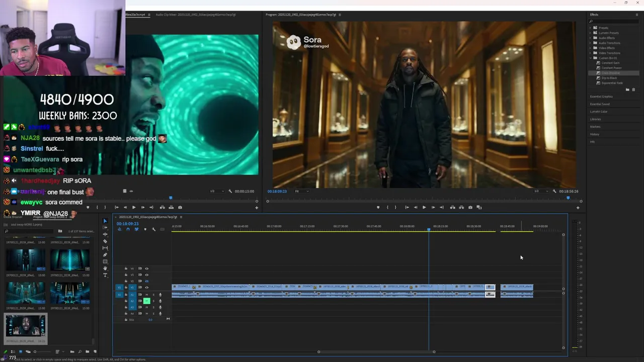Click timeline horizontal zoom scrollbar
The image size is (644, 362).
click(376, 351)
